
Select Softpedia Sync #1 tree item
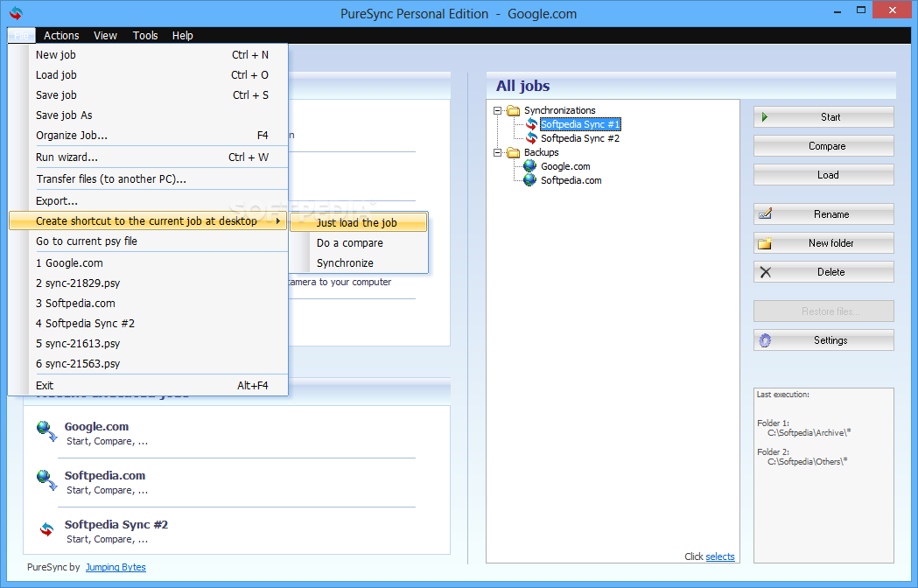coord(579,124)
